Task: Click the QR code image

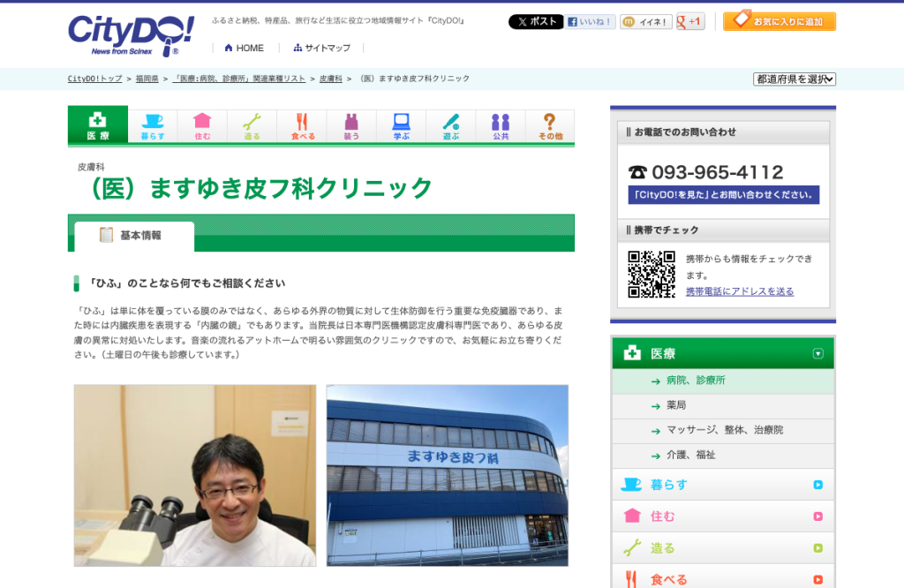Action: click(x=652, y=275)
